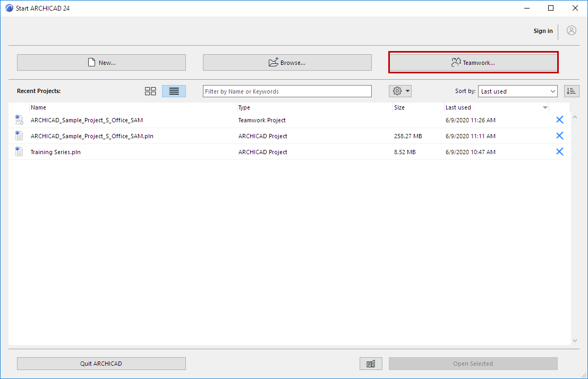Click the project info book icon button
The width and height of the screenshot is (588, 379).
(x=371, y=364)
